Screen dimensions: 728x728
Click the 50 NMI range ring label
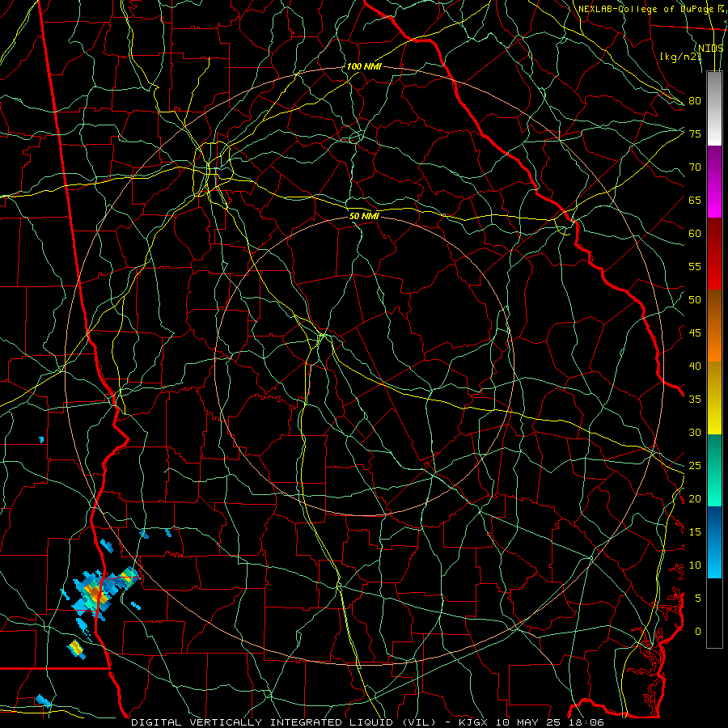point(364,216)
